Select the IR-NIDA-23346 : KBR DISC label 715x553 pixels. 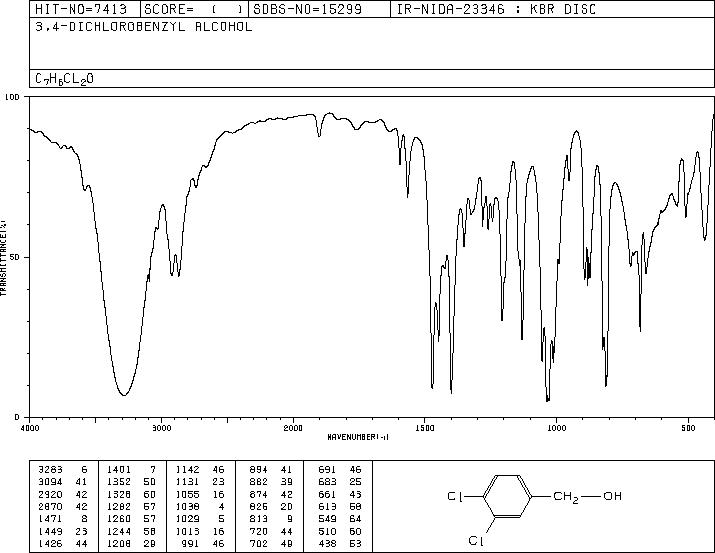point(496,9)
